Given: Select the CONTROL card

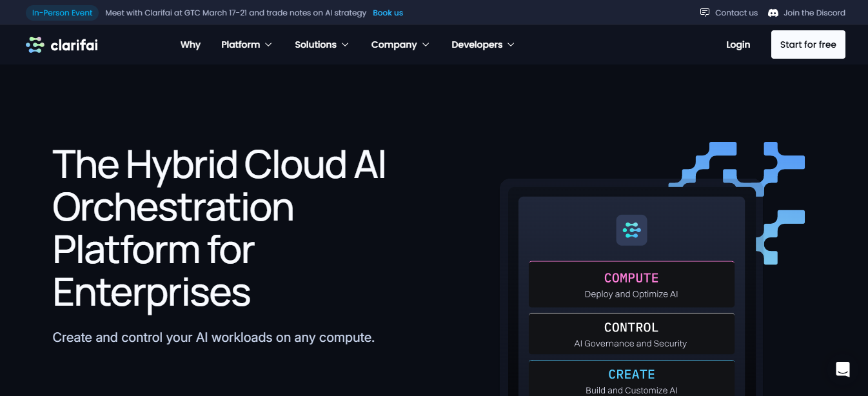Looking at the screenshot, I should point(631,334).
